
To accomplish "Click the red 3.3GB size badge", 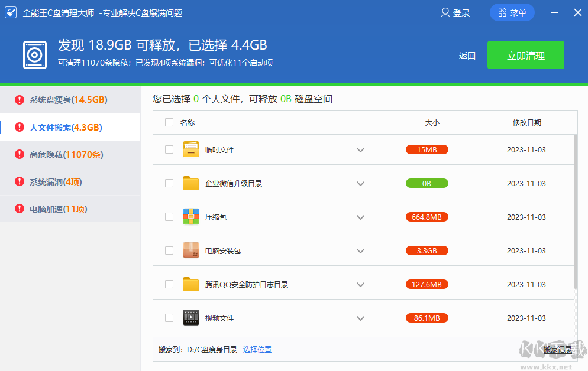I will [427, 250].
